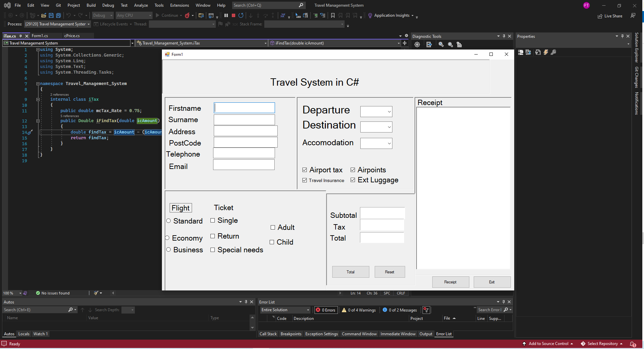
Task: Select the Business radio button
Action: (x=169, y=250)
